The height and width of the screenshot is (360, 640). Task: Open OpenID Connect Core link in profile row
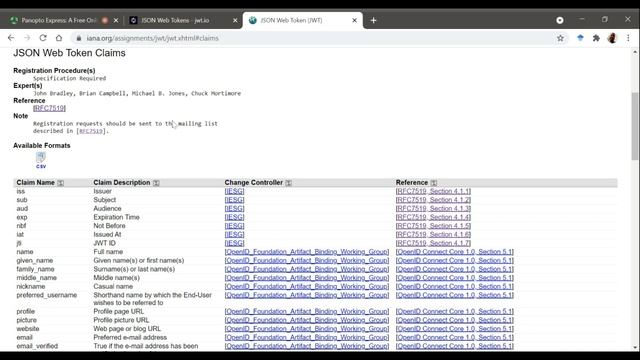(x=455, y=311)
